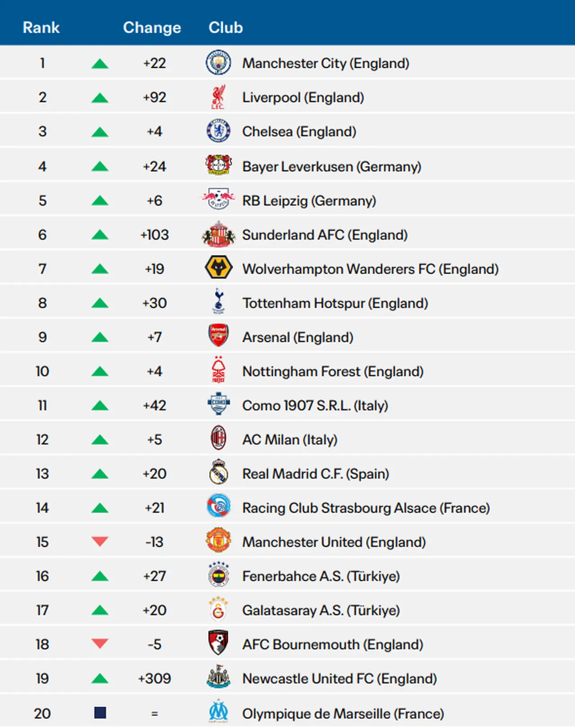The image size is (575, 728).
Task: Click the Olympique de Marseille logo
Action: (218, 712)
